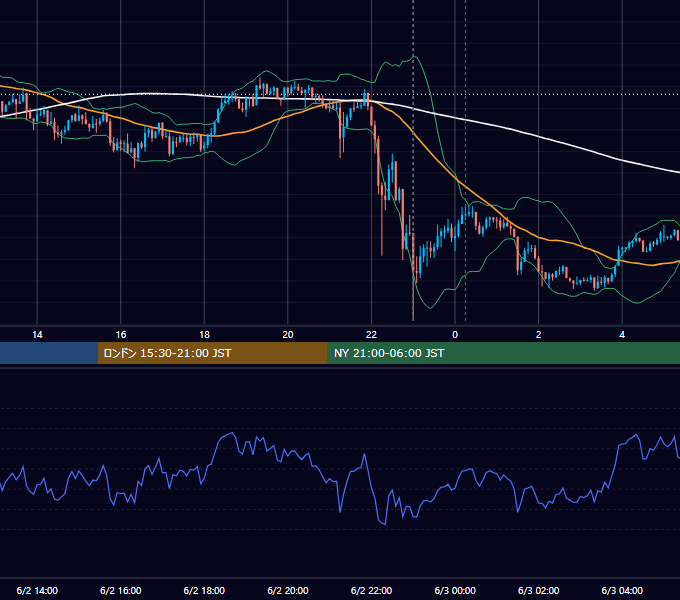Click the 0 hour axis label

click(x=455, y=335)
